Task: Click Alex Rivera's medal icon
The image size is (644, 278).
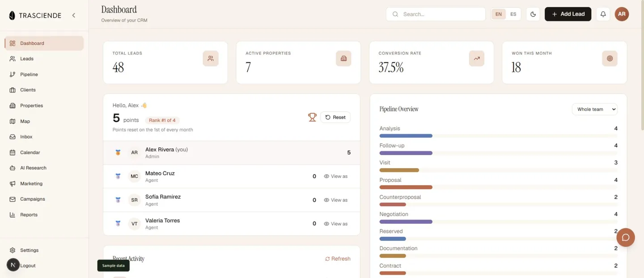Action: click(118, 152)
